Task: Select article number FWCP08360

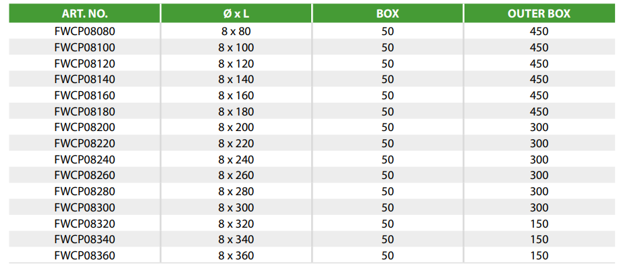Action: tap(84, 255)
